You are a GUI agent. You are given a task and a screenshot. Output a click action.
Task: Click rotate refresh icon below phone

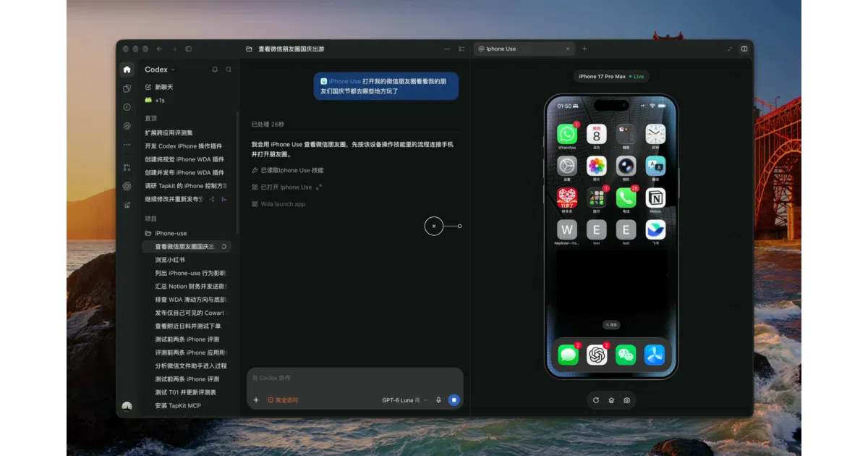click(x=596, y=400)
